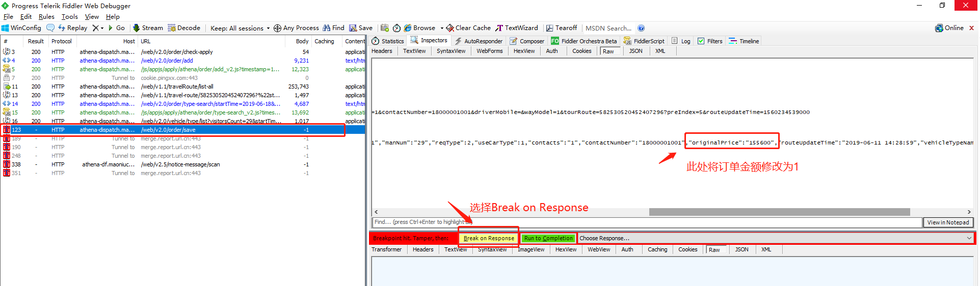
Task: Select response ImageView tab
Action: point(531,249)
